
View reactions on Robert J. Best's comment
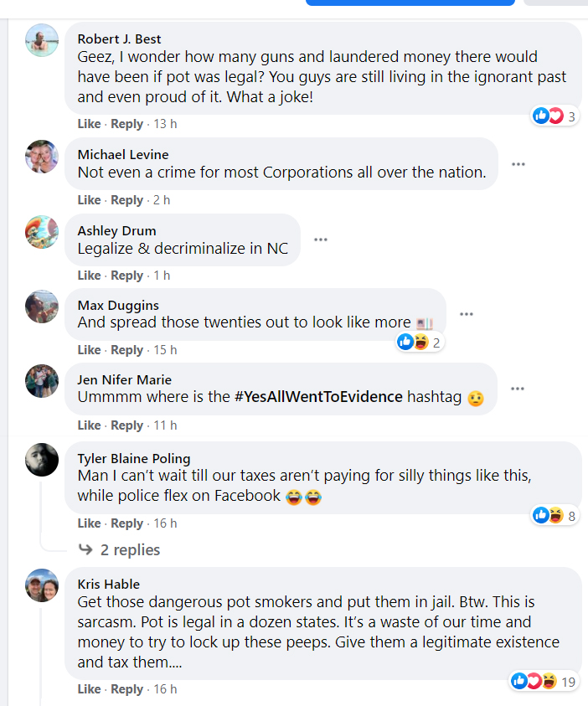tap(554, 116)
